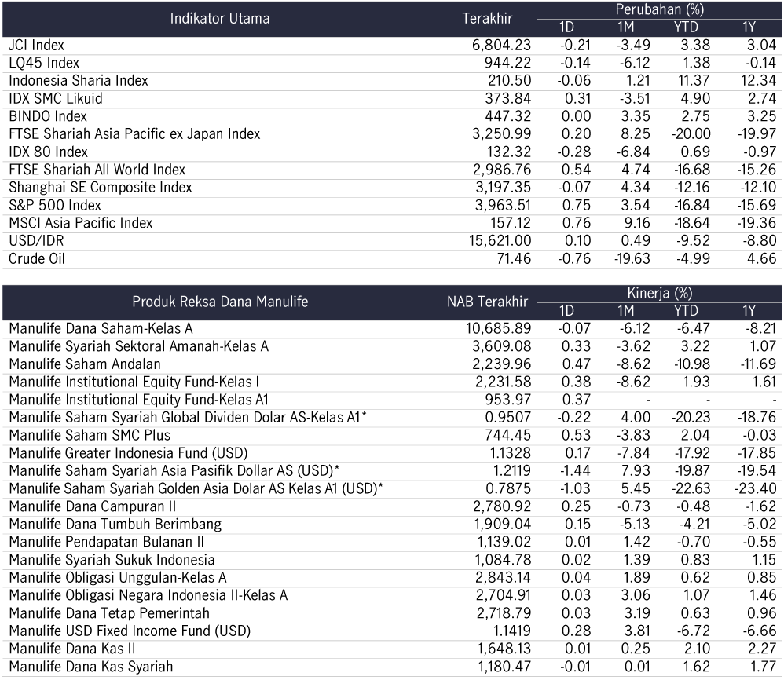Select USD/IDR value 15,621.00
The image size is (784, 680).
tap(500, 241)
